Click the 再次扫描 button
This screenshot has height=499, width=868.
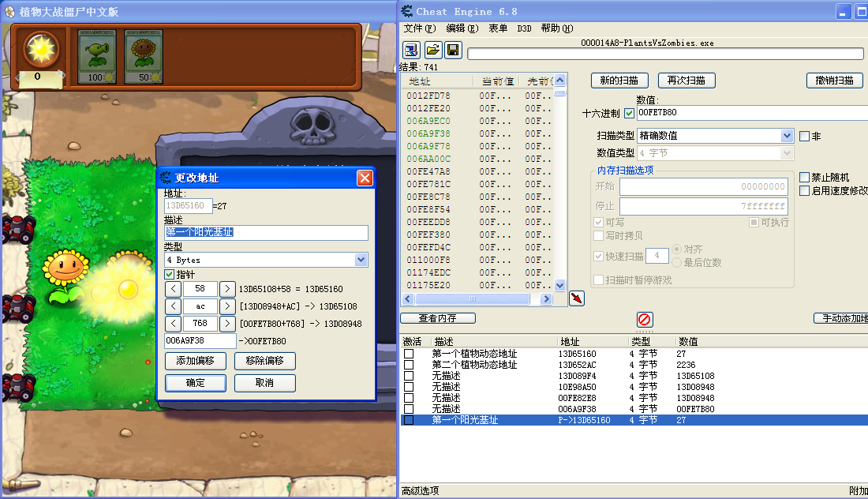tap(687, 81)
